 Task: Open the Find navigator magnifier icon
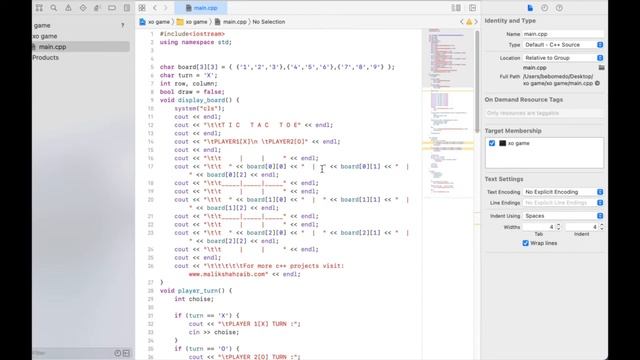tap(53, 8)
